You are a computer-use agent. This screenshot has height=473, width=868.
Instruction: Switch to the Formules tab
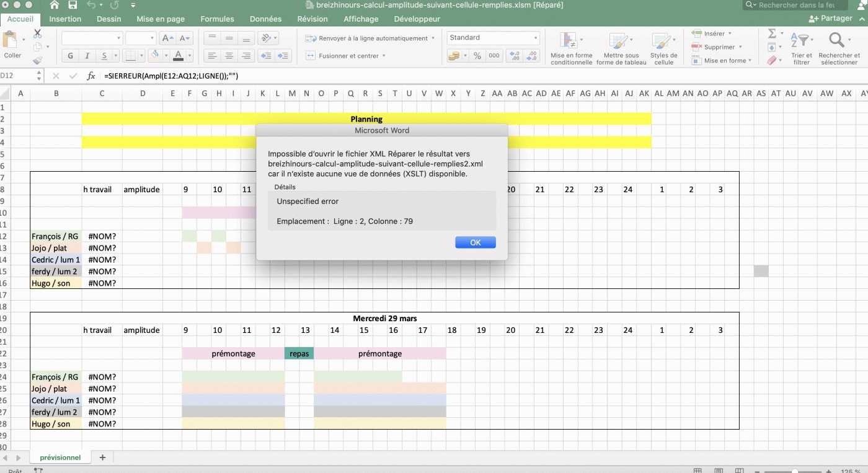217,19
